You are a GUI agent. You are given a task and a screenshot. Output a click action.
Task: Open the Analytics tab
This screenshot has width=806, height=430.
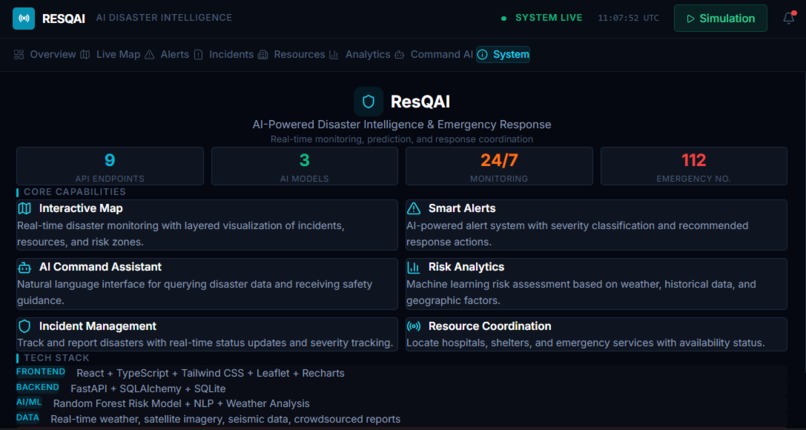point(360,54)
